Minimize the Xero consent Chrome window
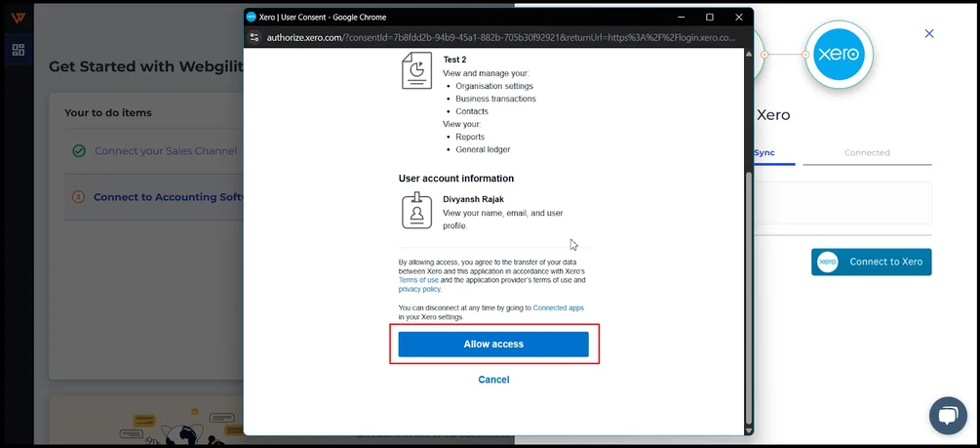This screenshot has height=448, width=980. pyautogui.click(x=680, y=17)
